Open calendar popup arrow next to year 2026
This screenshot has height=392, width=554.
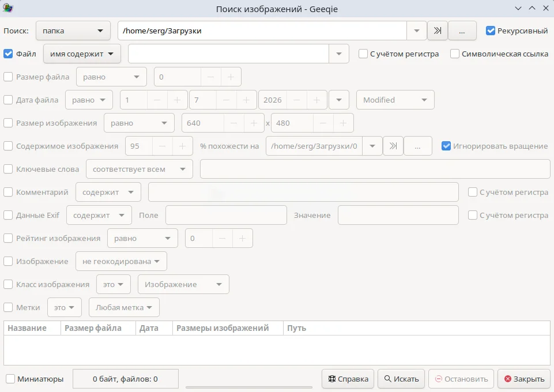tap(339, 100)
